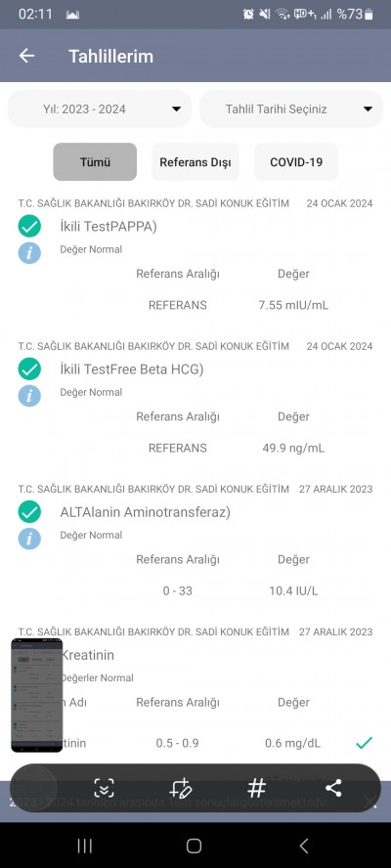Tap the hashtag tag icon in screenshot toolbar
The width and height of the screenshot is (391, 868).
click(x=256, y=787)
